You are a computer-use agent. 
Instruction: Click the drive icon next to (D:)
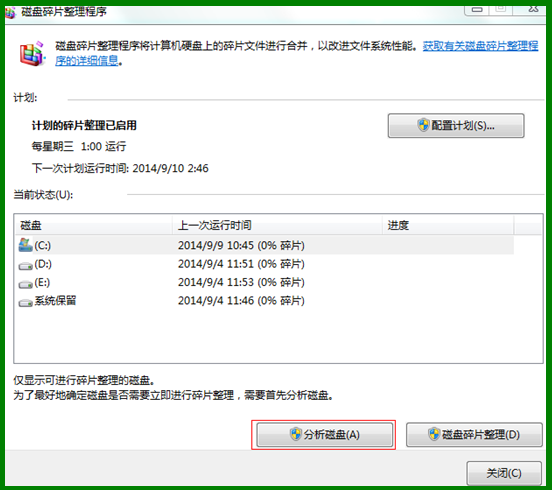click(x=25, y=266)
